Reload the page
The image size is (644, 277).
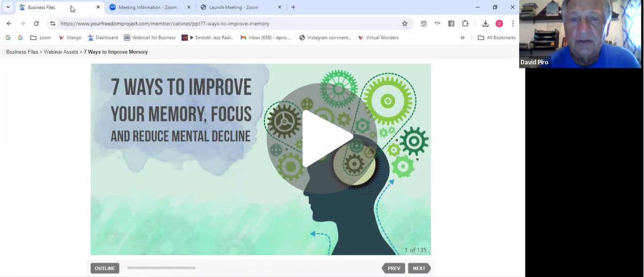(x=36, y=24)
